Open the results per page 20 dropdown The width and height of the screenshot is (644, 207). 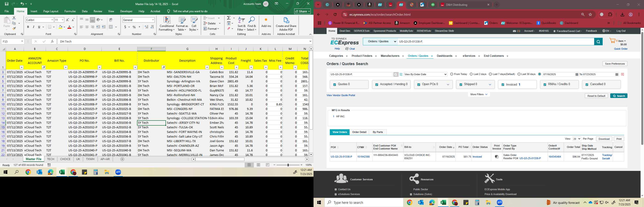point(577,139)
